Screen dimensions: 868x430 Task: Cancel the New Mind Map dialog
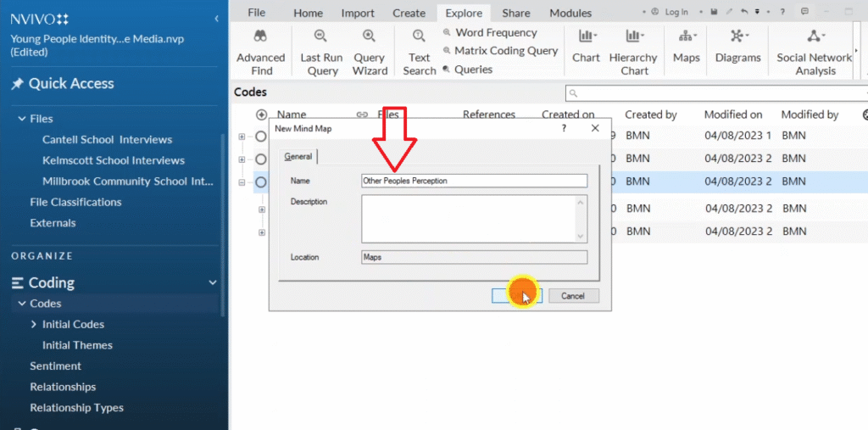(573, 296)
